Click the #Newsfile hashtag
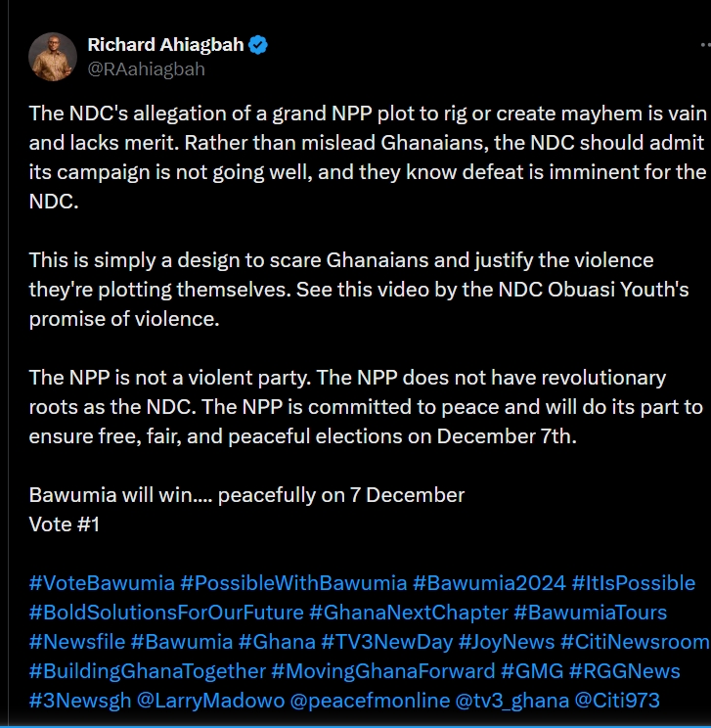This screenshot has width=711, height=728. point(76,642)
